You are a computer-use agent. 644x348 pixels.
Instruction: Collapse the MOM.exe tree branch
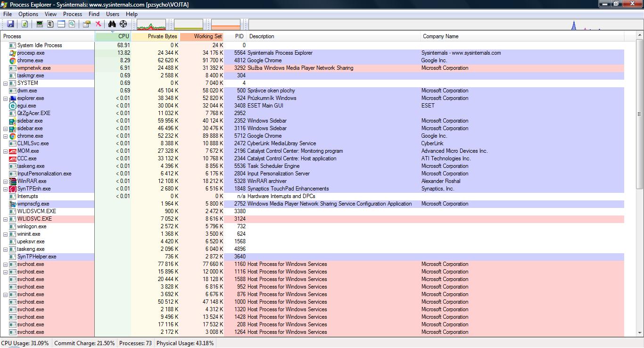click(6, 151)
